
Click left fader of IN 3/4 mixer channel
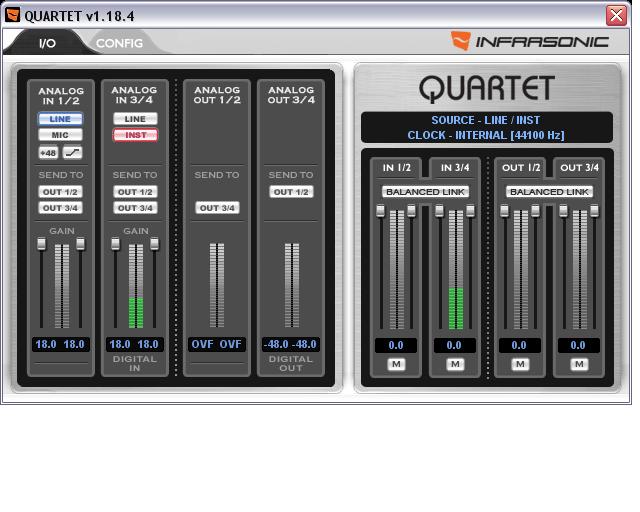439,211
